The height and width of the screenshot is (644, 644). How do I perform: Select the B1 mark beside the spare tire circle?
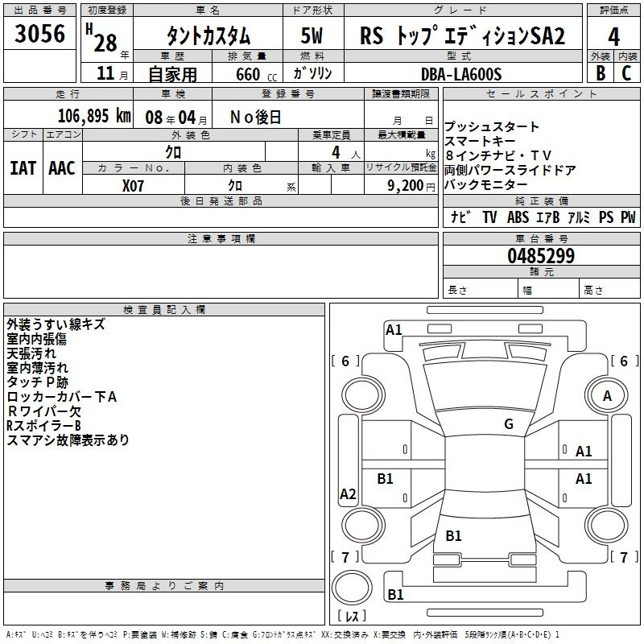[x=395, y=595]
